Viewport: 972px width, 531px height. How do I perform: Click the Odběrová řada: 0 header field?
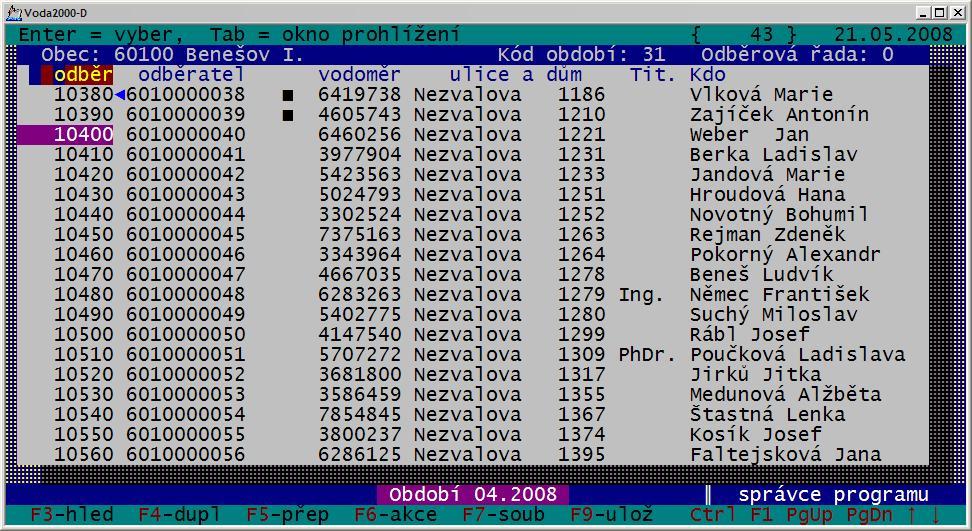click(798, 55)
